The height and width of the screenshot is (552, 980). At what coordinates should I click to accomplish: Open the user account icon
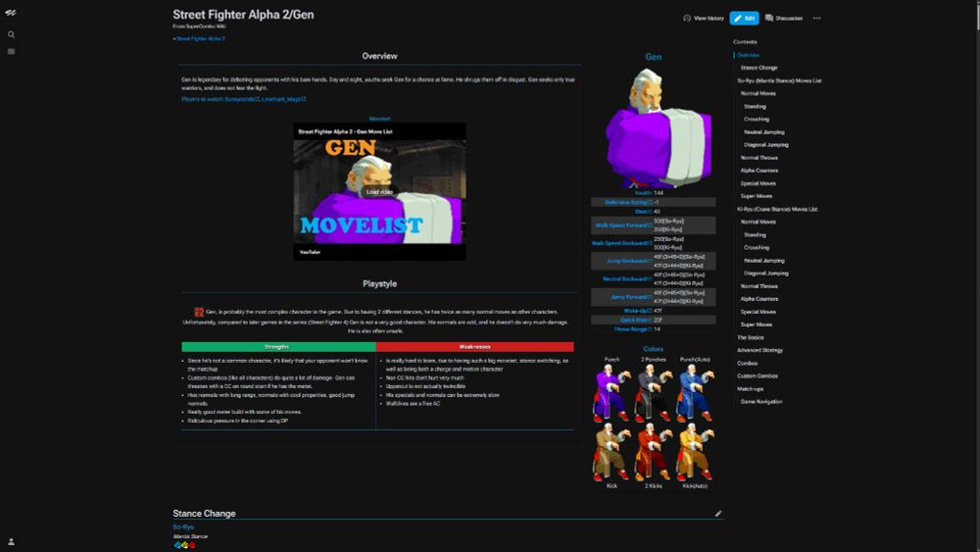pyautogui.click(x=11, y=541)
